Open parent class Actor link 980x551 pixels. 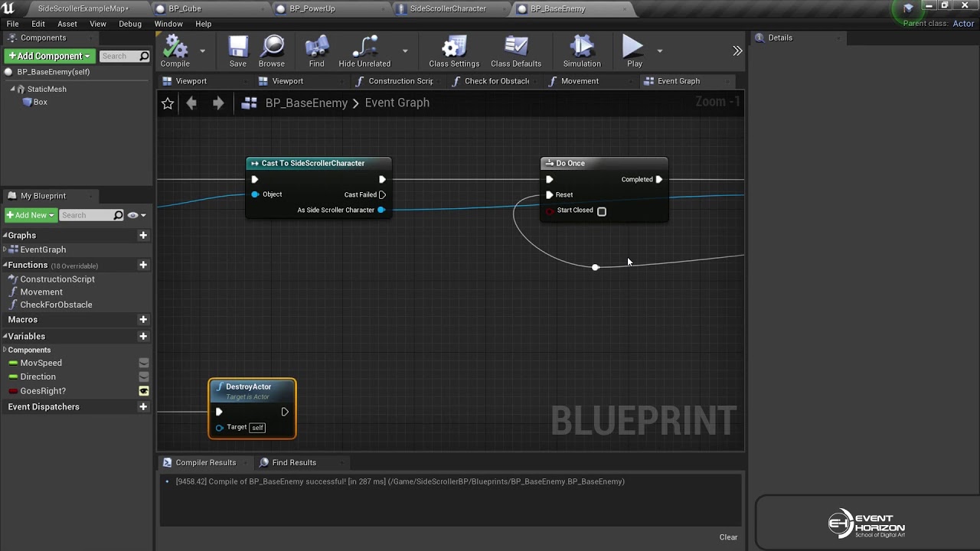point(963,24)
